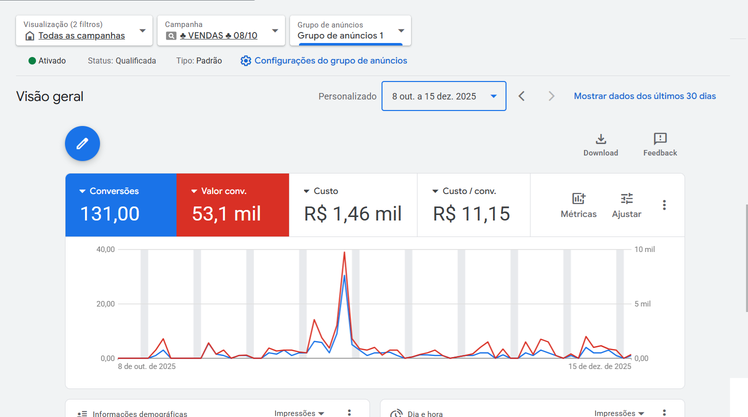Click the search campaign icon beside VENDAS
Screen dimensions: 748x417
click(x=171, y=36)
